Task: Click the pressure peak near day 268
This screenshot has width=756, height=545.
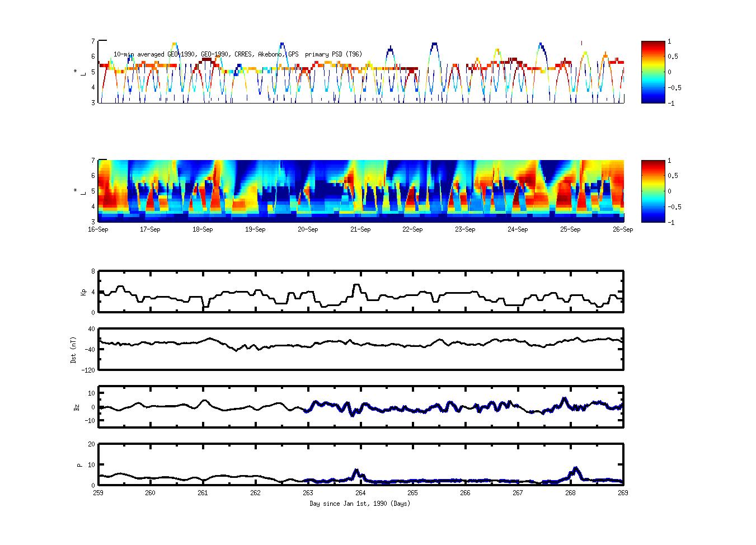Action: tap(575, 468)
